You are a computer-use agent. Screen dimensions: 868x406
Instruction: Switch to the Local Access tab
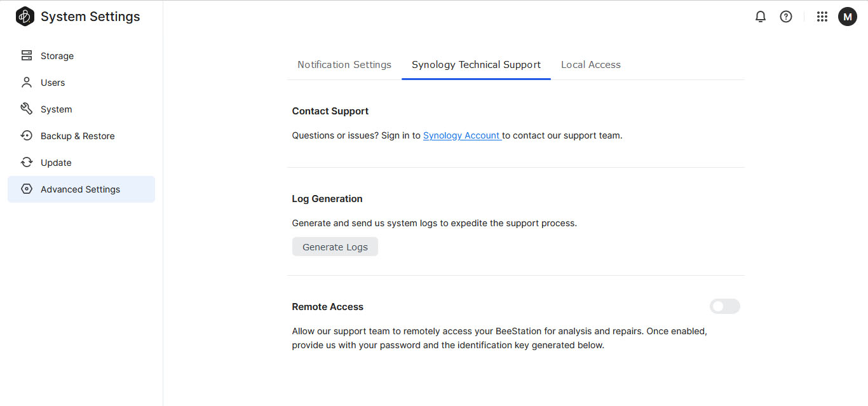(590, 65)
